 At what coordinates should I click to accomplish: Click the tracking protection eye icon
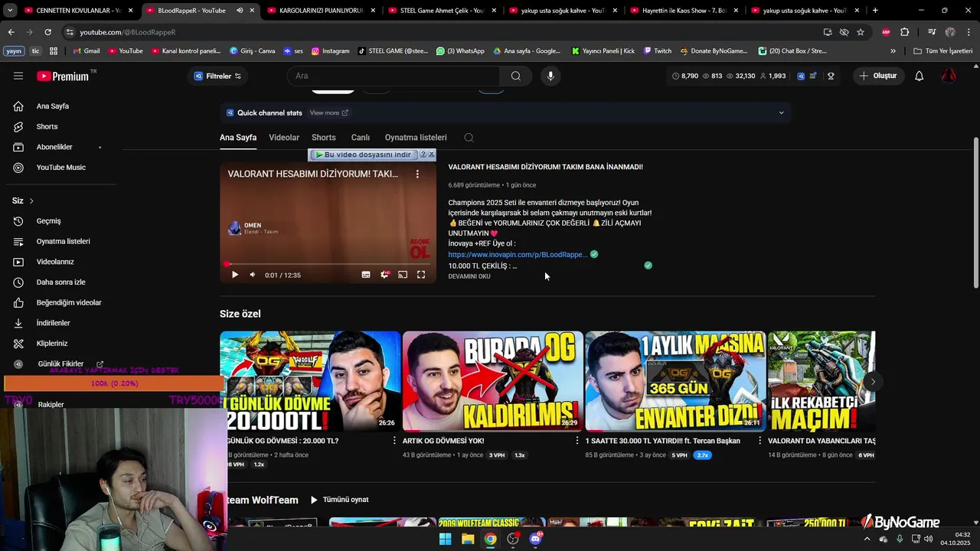[844, 32]
